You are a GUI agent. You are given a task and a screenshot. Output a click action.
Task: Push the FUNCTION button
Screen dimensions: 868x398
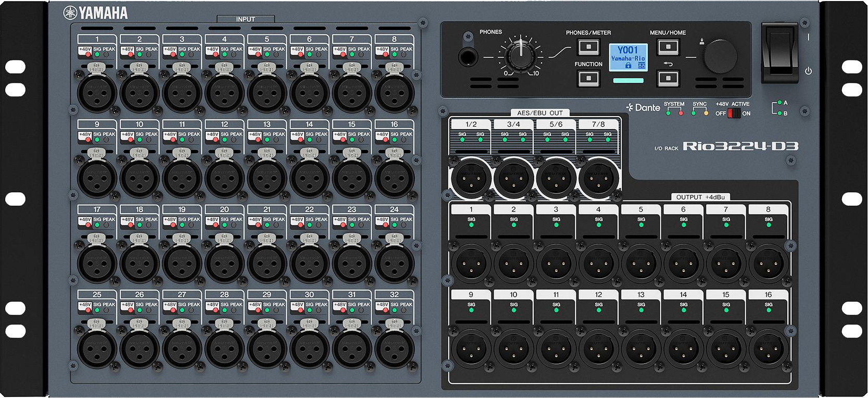pyautogui.click(x=589, y=78)
